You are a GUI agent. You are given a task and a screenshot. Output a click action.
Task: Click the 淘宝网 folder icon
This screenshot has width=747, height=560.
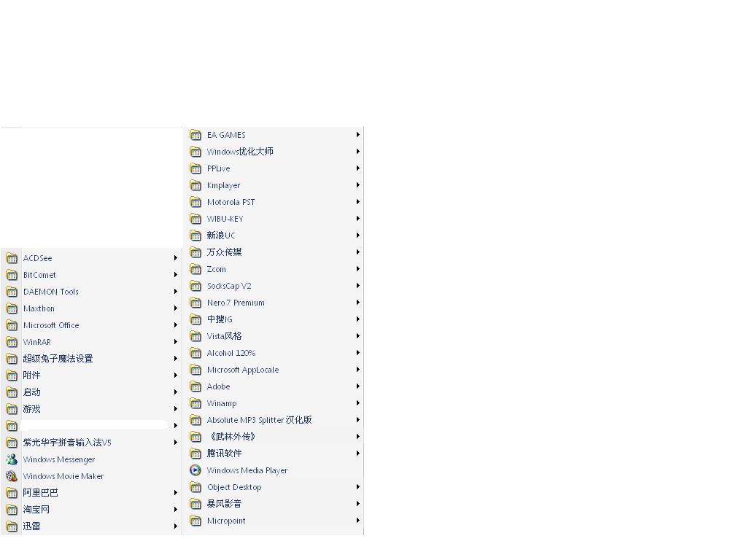pos(12,510)
